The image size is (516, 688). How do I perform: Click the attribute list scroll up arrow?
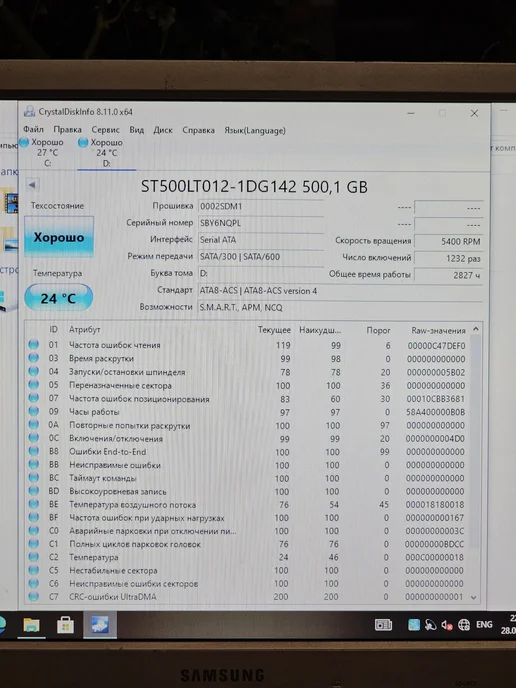pyautogui.click(x=476, y=329)
